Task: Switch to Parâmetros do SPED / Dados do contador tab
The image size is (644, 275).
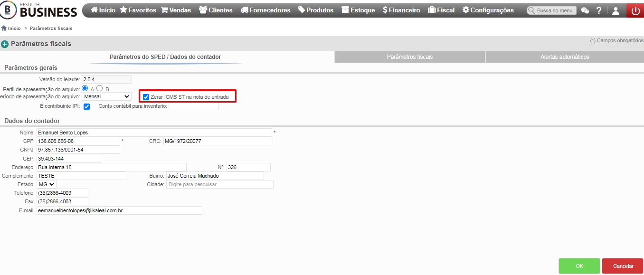Action: [x=165, y=57]
